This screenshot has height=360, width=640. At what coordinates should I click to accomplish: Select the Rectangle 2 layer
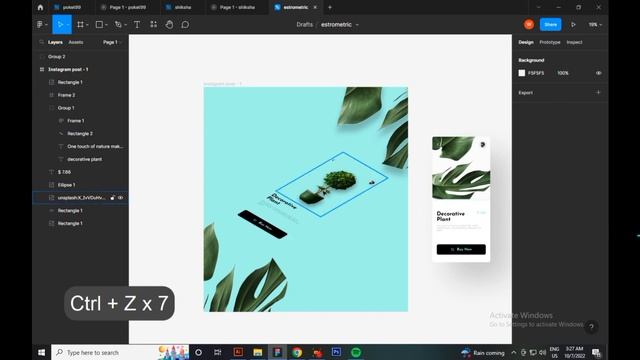80,133
